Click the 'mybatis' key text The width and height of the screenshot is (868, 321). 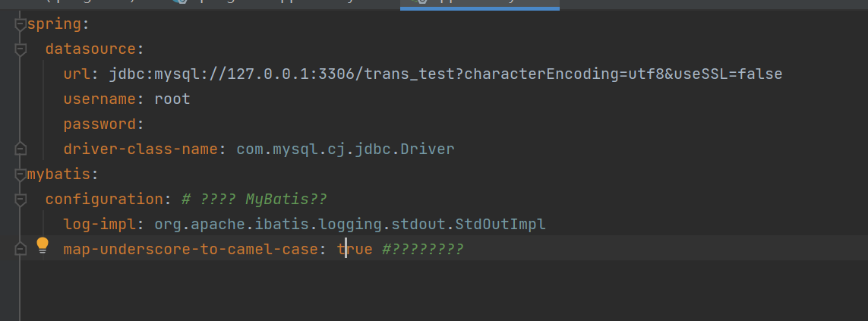(58, 174)
